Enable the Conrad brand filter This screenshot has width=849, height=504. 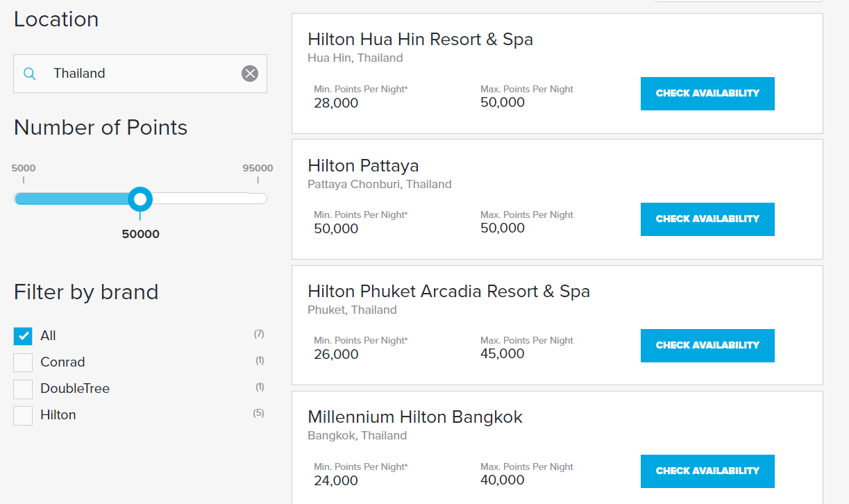click(x=23, y=362)
